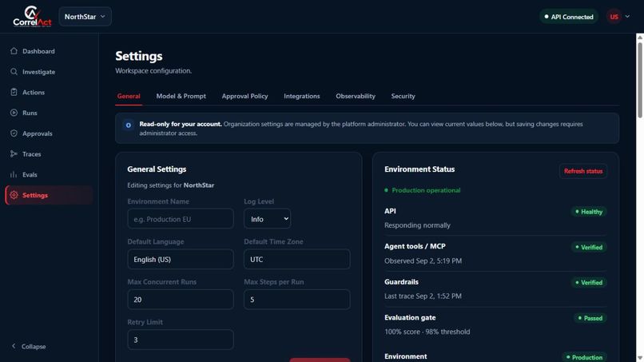This screenshot has height=362, width=644.
Task: Expand the user account menu chevron
Action: 627,17
